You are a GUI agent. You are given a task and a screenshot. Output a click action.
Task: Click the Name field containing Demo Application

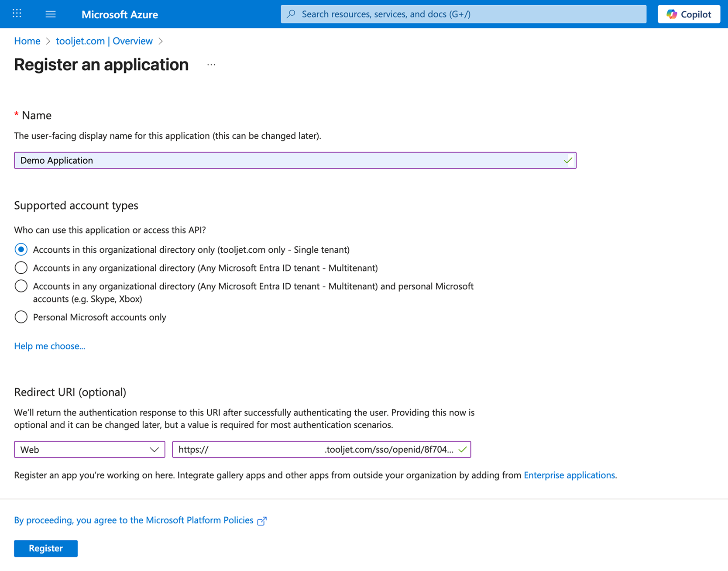pyautogui.click(x=295, y=160)
